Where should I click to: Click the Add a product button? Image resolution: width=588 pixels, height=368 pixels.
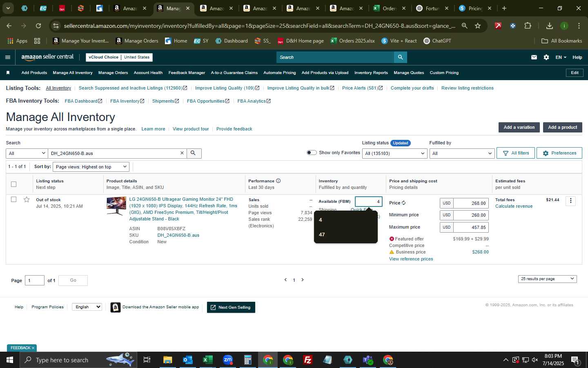562,127
